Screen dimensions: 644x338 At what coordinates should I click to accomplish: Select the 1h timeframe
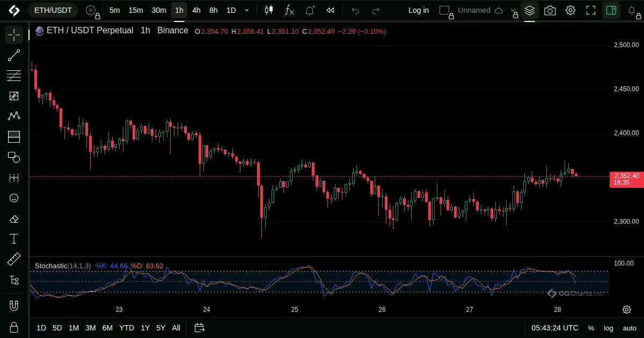[179, 10]
